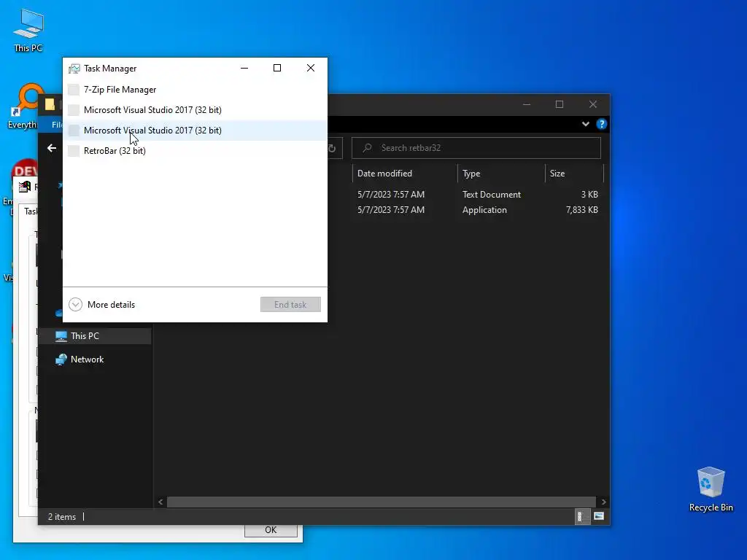Expand the Explorer ribbon chevron
Screen dimensions: 747x560
pyautogui.click(x=586, y=124)
